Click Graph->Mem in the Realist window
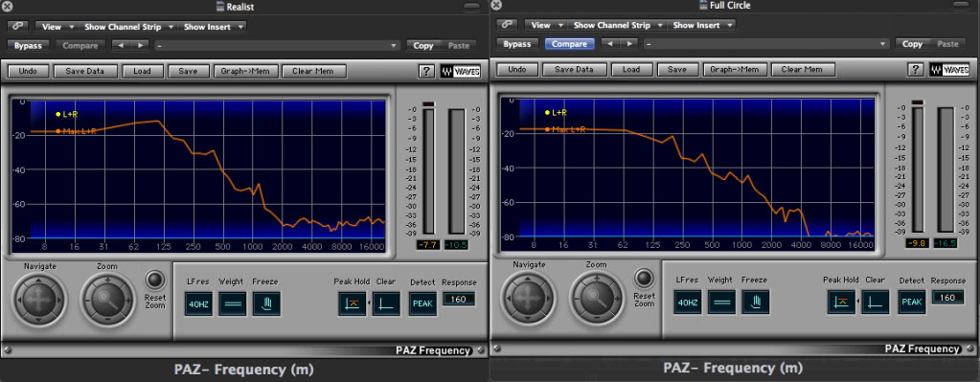 (x=245, y=71)
